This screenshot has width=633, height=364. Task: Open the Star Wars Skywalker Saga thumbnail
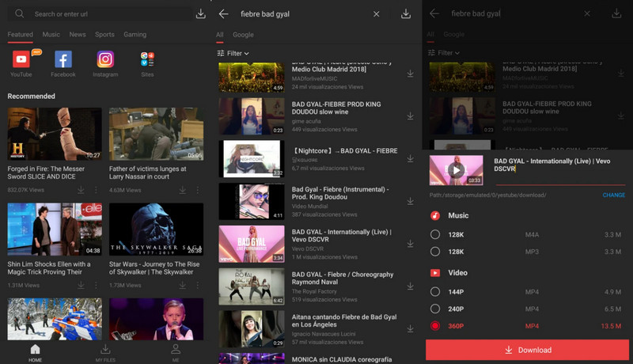click(156, 229)
